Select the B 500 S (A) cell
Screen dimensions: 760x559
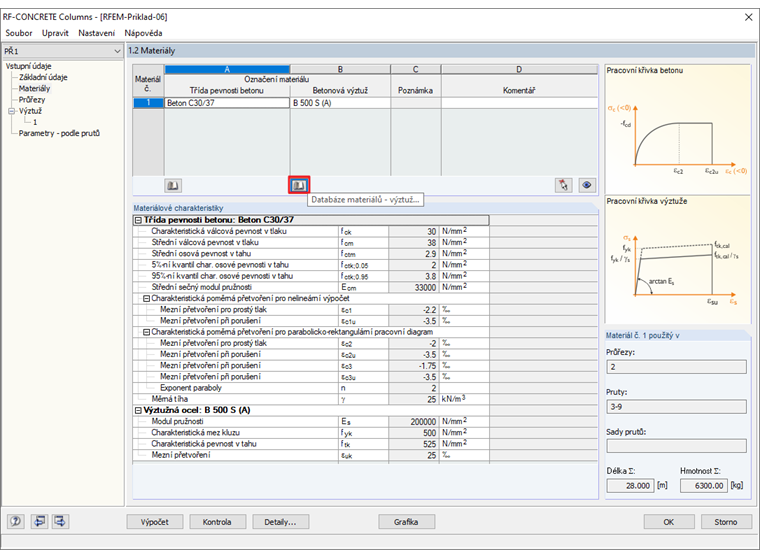point(340,103)
